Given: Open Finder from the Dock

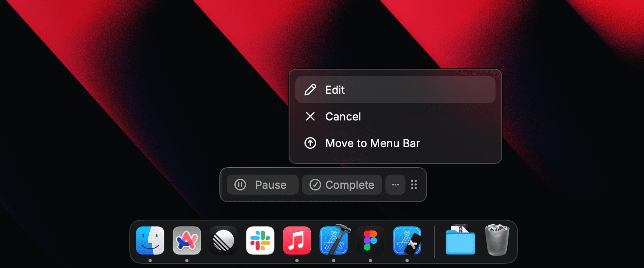Looking at the screenshot, I should [150, 240].
